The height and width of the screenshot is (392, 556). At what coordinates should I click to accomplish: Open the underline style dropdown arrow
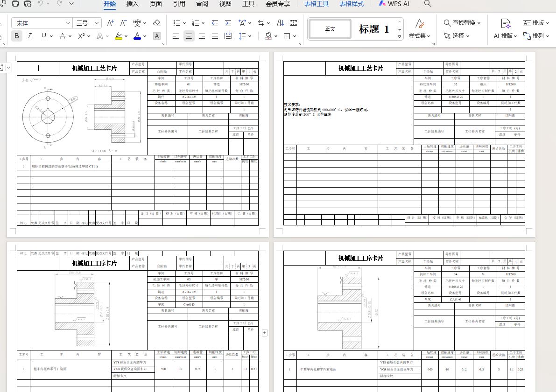point(51,36)
